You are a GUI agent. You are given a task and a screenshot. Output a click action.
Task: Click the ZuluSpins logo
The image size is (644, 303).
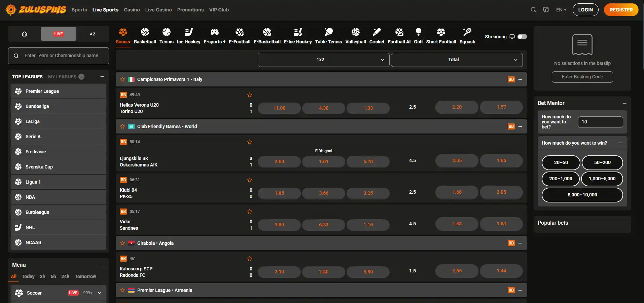[36, 10]
